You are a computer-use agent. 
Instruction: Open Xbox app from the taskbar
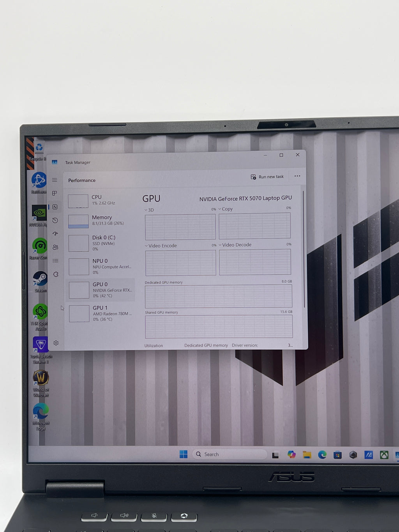pyautogui.click(x=384, y=455)
